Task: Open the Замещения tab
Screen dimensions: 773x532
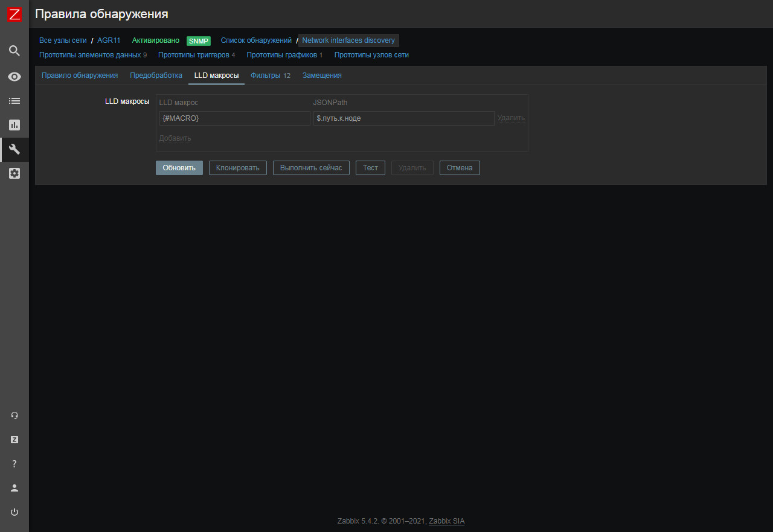Action: click(x=322, y=75)
